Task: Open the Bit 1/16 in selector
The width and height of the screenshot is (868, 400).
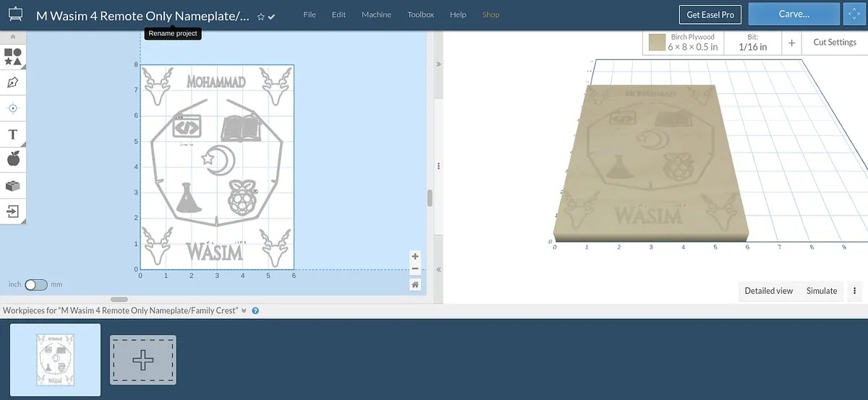Action: coord(753,43)
